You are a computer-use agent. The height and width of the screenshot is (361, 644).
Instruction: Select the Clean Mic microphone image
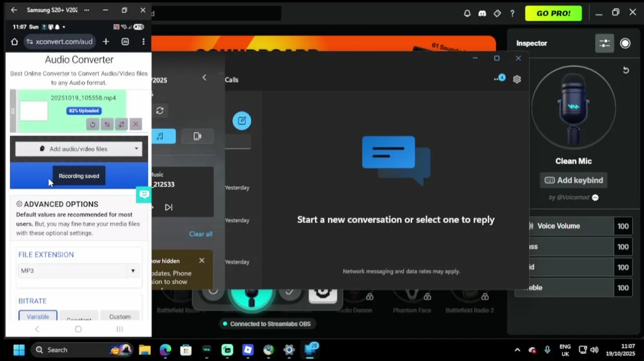point(573,108)
